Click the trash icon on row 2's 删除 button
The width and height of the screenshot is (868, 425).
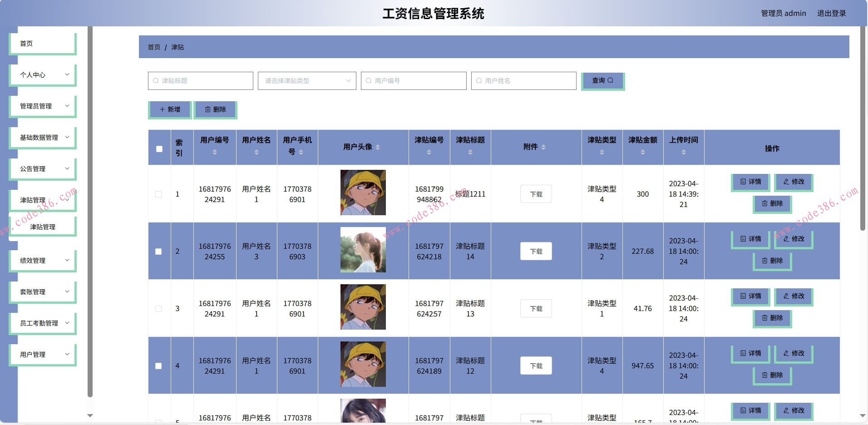point(764,261)
